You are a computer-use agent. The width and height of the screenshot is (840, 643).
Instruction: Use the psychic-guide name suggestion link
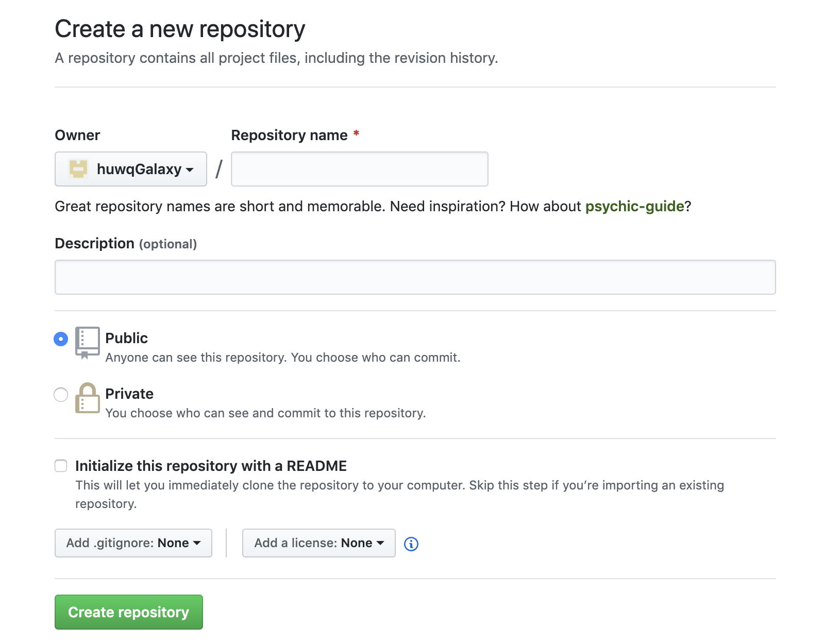634,206
